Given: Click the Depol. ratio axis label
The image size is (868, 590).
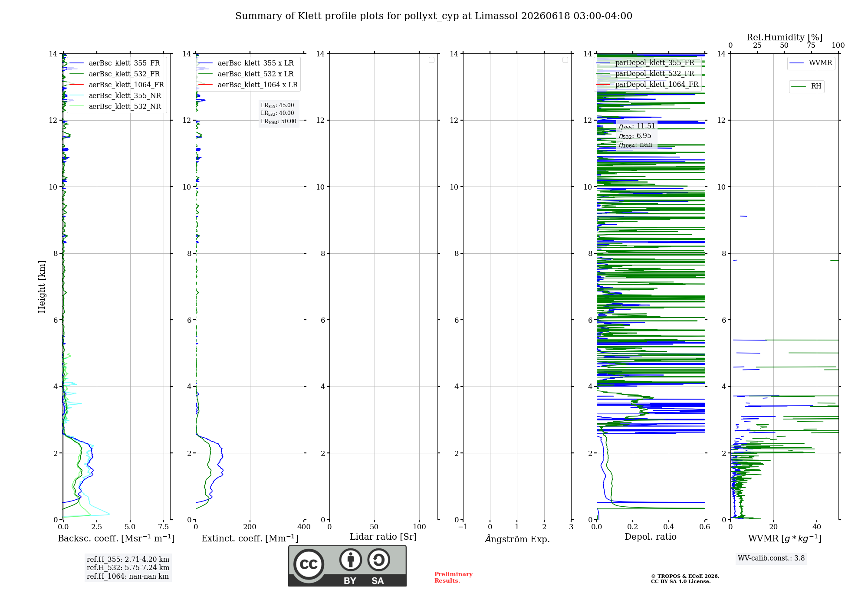Looking at the screenshot, I should click(651, 537).
